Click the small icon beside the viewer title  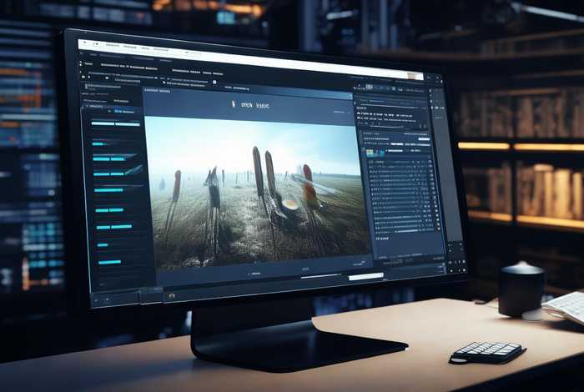click(x=233, y=103)
